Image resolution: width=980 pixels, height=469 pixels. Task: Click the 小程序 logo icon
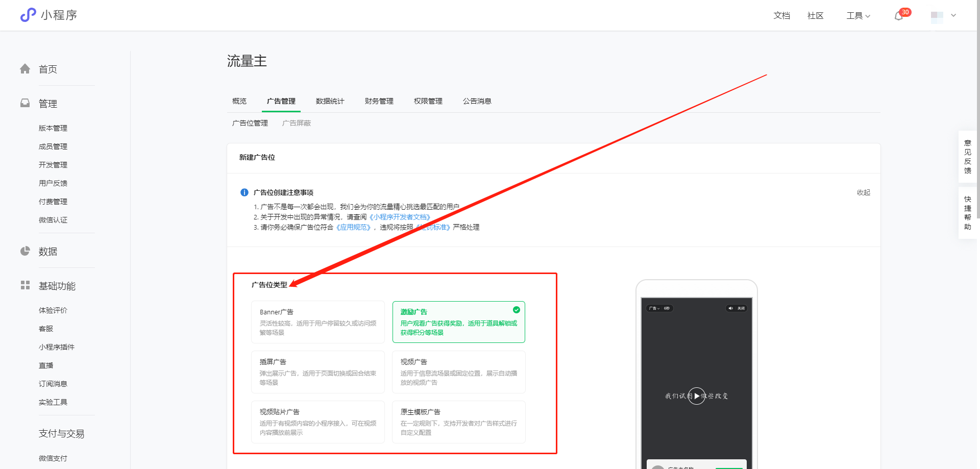[x=28, y=15]
